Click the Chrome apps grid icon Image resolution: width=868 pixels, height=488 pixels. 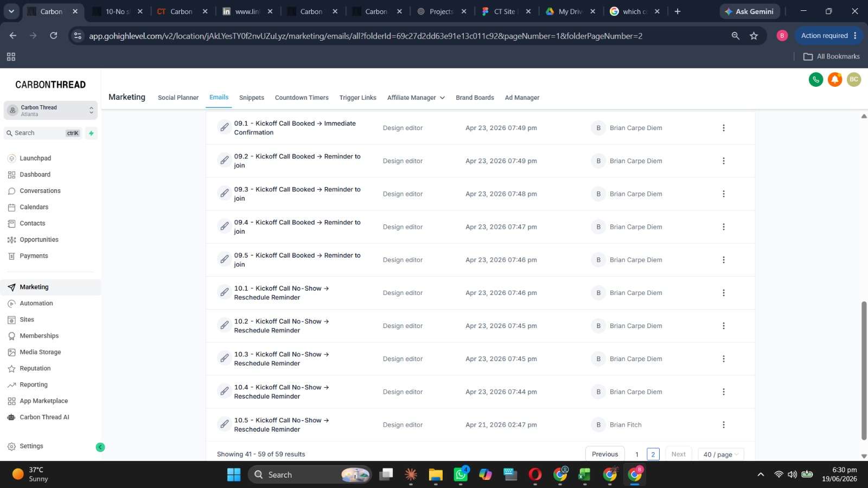click(11, 56)
